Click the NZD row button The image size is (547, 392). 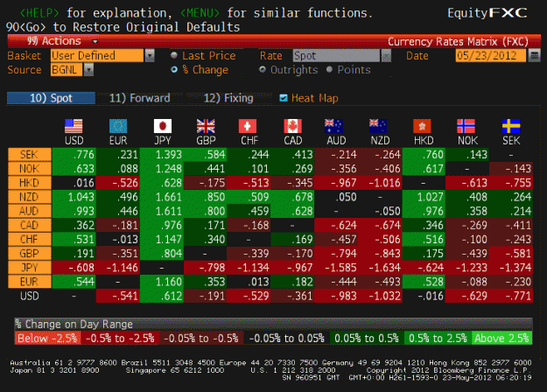pyautogui.click(x=29, y=197)
